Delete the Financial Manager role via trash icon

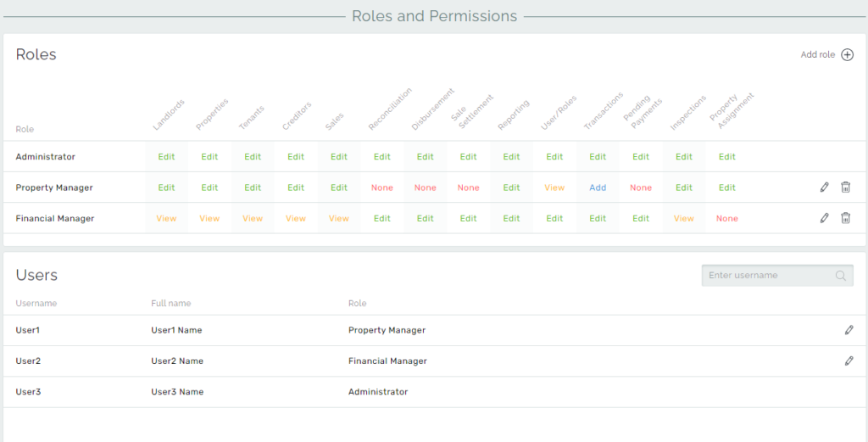click(845, 218)
